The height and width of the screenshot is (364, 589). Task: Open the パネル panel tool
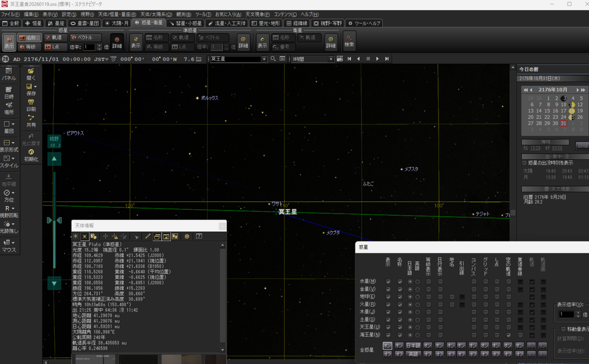click(9, 74)
